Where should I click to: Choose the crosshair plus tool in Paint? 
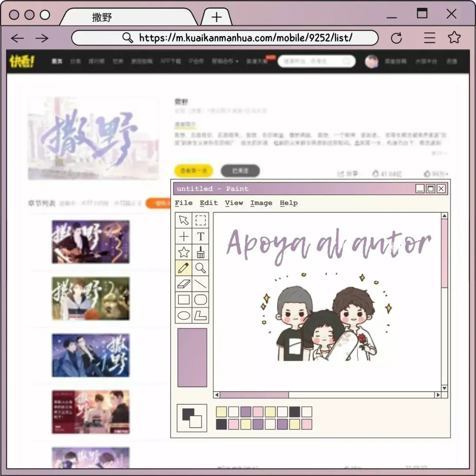coord(184,236)
